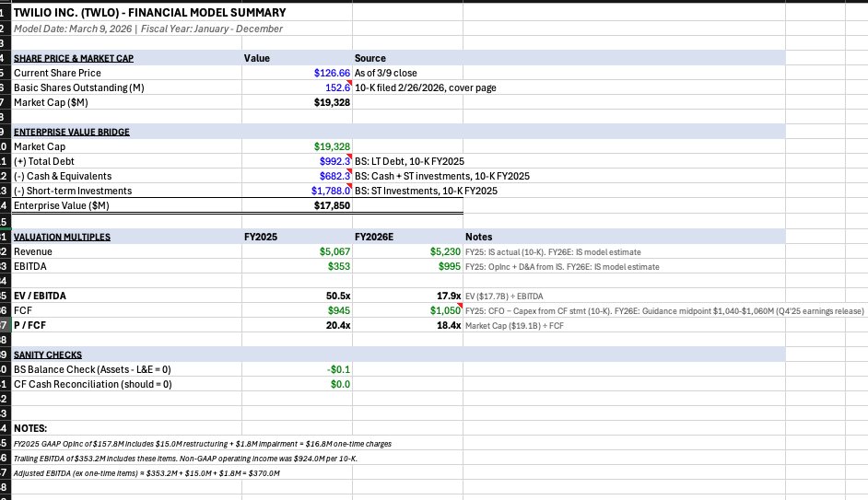Select the "Source" column header cell

[x=370, y=58]
